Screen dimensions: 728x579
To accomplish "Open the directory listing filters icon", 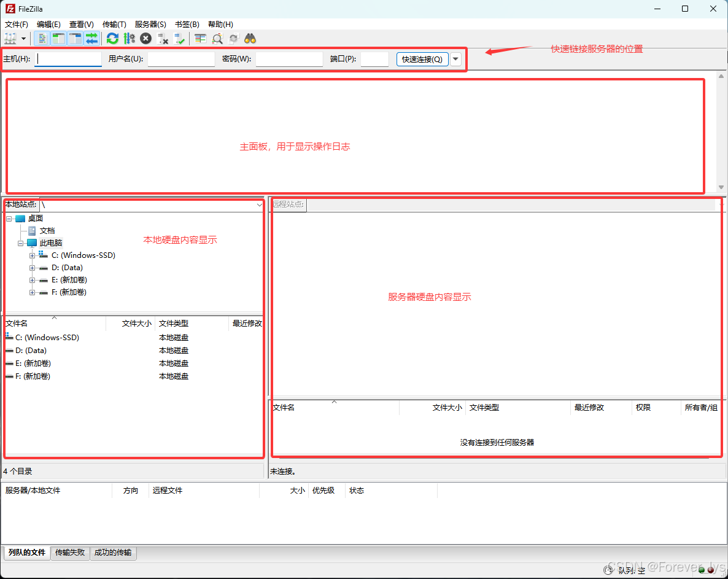I will (x=200, y=39).
